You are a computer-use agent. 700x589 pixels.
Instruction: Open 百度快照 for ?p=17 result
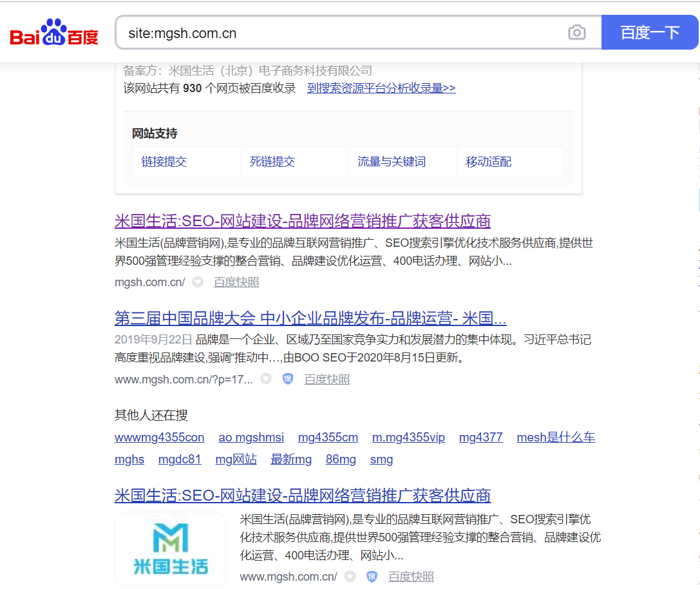tap(326, 380)
